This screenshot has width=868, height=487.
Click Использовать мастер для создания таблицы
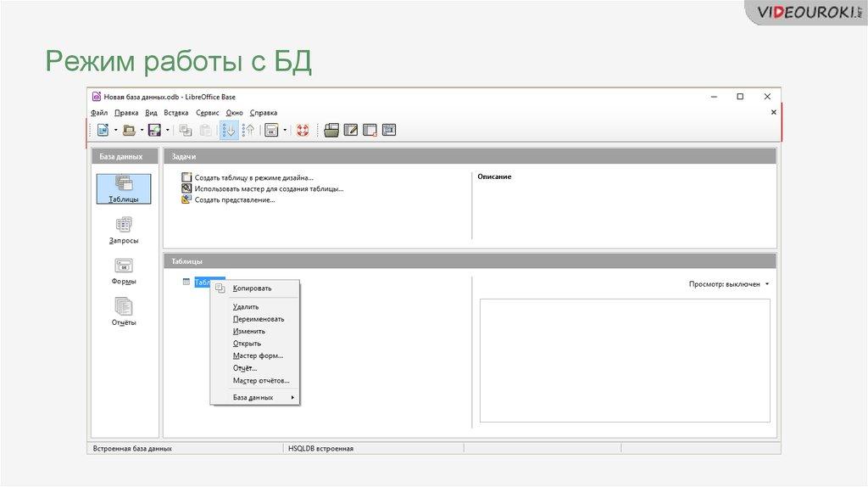point(269,188)
